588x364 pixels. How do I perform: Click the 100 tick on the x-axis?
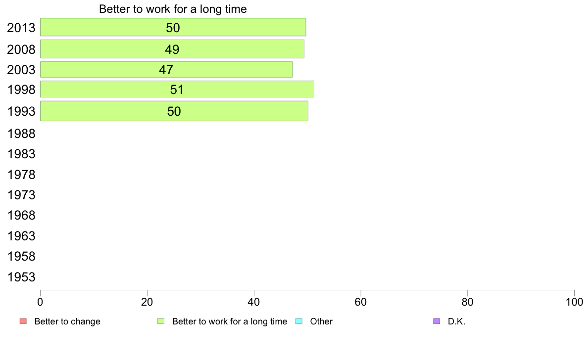[x=574, y=302]
